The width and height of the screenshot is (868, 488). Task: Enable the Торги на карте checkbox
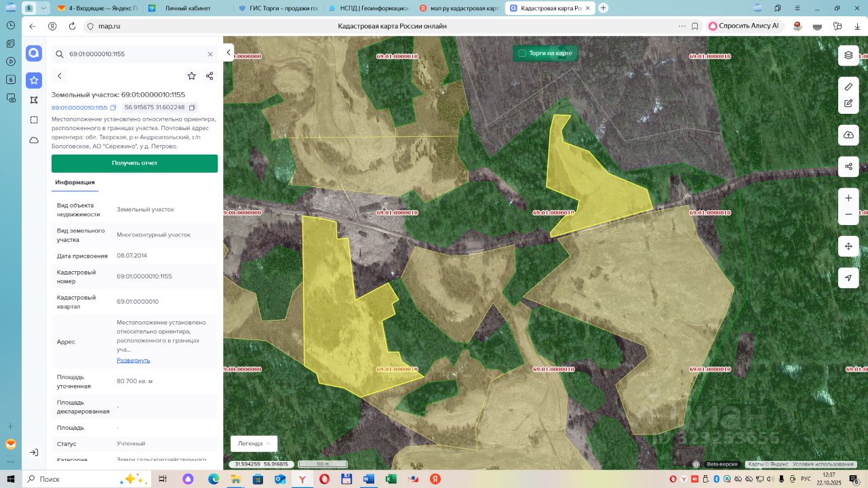click(522, 53)
